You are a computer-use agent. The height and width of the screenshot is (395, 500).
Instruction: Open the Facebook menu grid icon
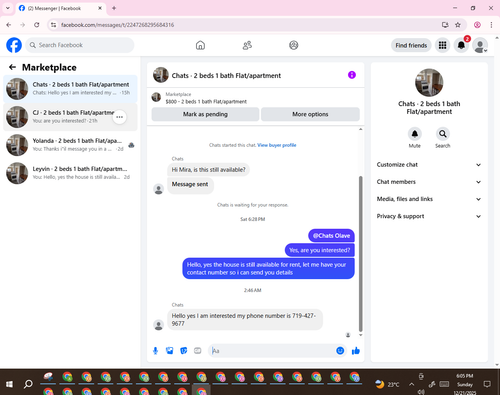click(x=442, y=45)
